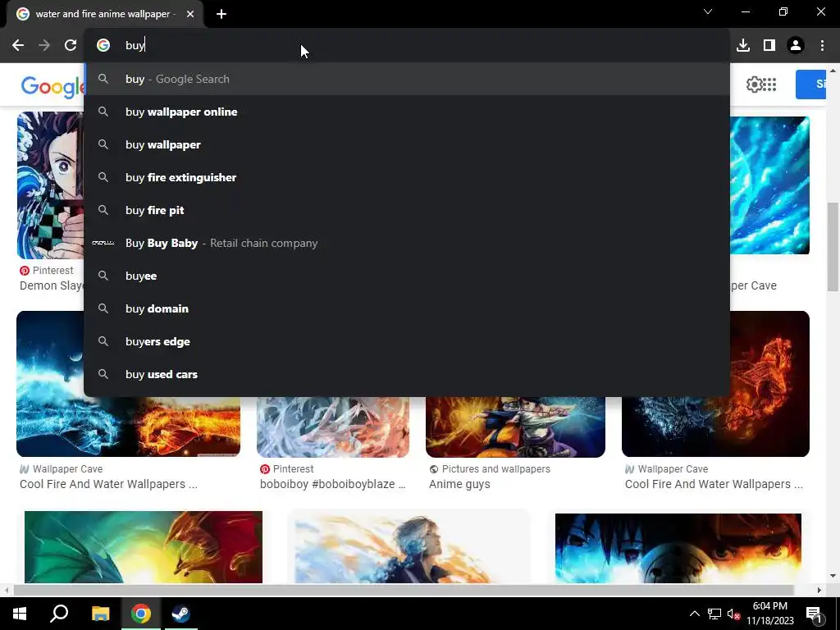This screenshot has height=630, width=840.
Task: Open the Windows Start menu
Action: pos(20,614)
